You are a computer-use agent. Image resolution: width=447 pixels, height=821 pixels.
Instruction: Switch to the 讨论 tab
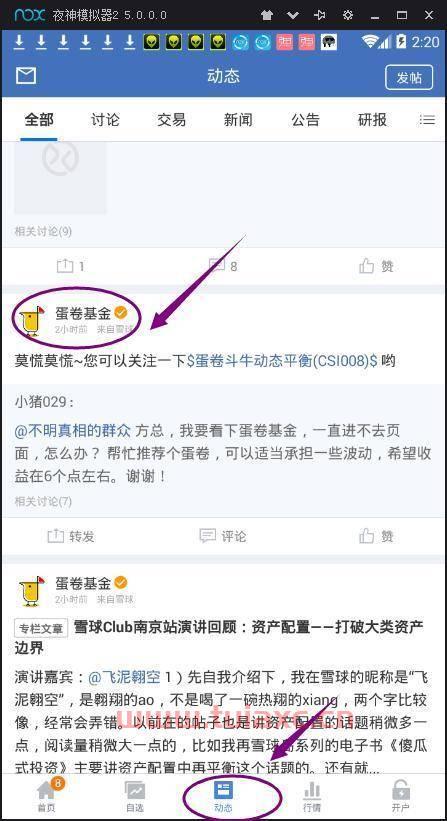pos(105,120)
